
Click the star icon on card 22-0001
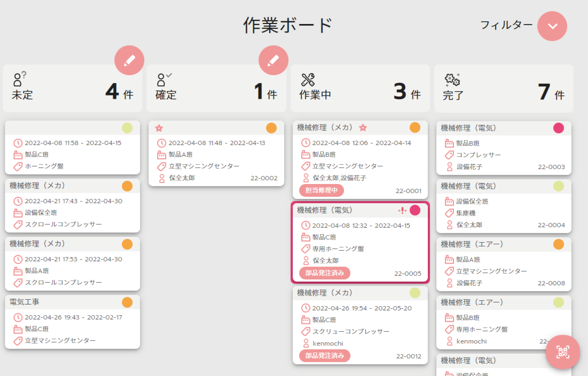[363, 127]
